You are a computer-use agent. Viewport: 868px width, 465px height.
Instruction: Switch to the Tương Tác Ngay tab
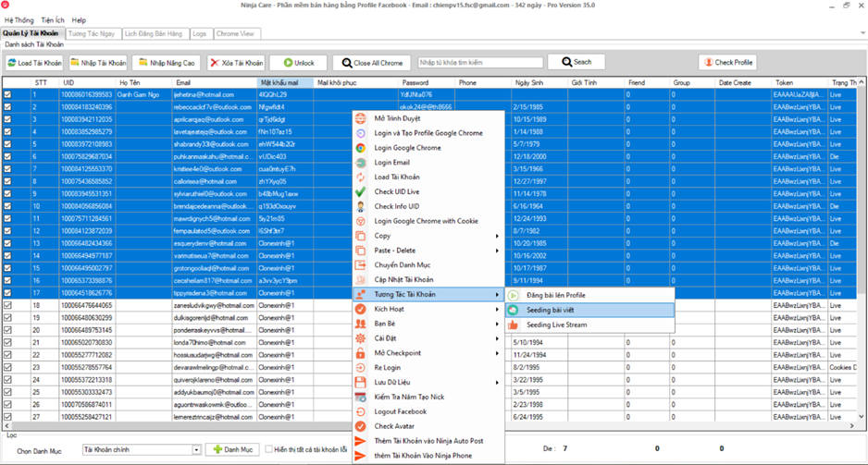click(x=92, y=33)
